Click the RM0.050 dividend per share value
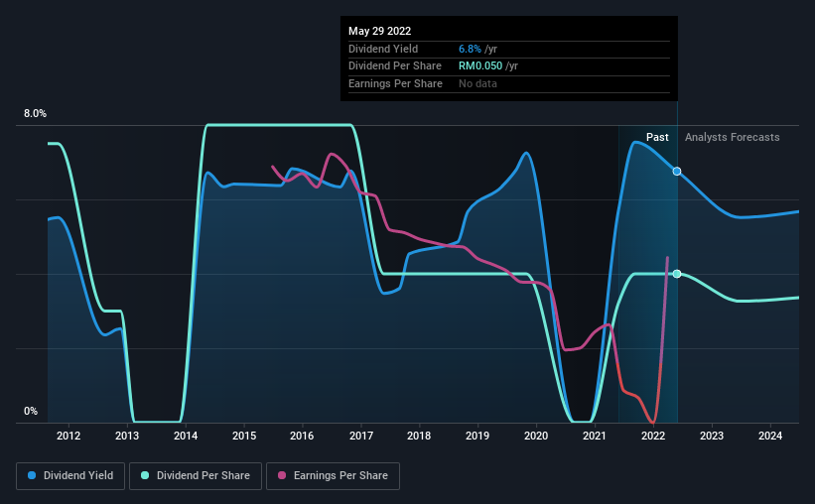The image size is (815, 504). [480, 66]
